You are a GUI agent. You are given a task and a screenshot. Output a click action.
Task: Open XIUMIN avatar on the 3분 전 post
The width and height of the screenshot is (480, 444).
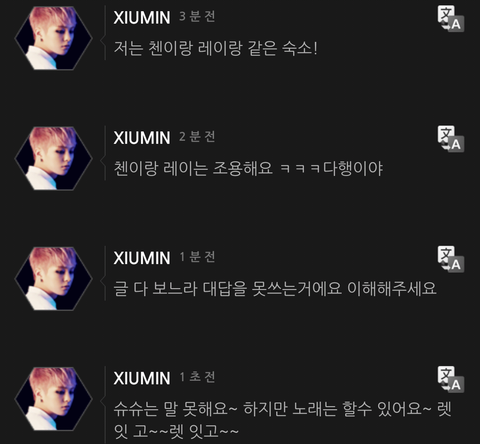54,38
